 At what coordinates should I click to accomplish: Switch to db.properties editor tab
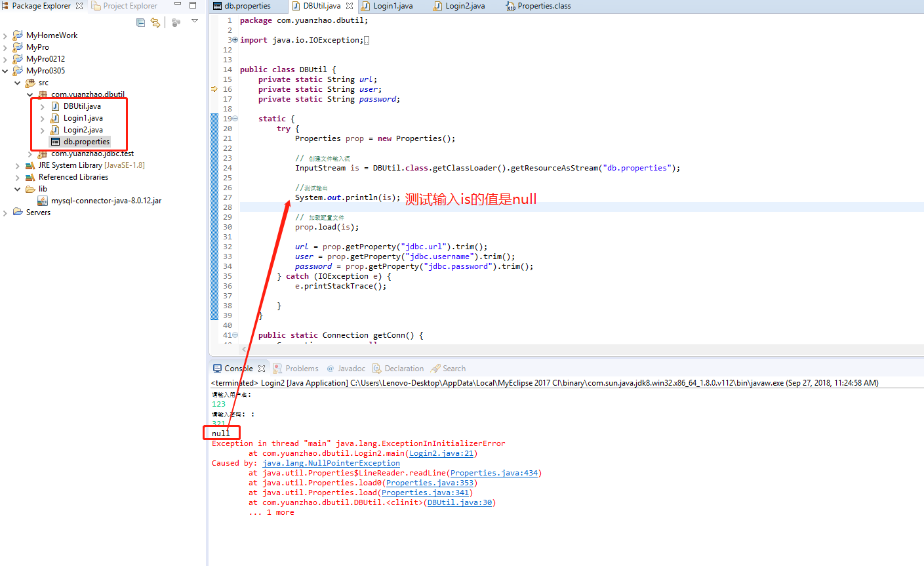coord(247,6)
